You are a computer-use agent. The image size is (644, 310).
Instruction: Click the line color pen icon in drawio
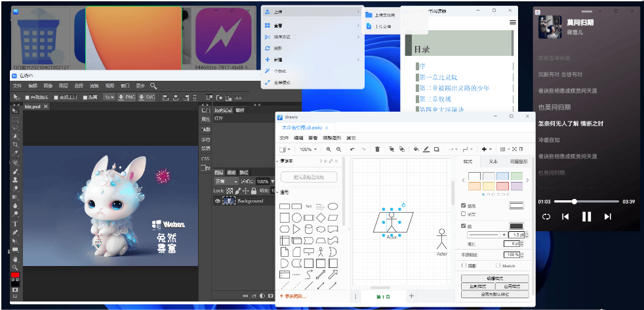(x=426, y=149)
